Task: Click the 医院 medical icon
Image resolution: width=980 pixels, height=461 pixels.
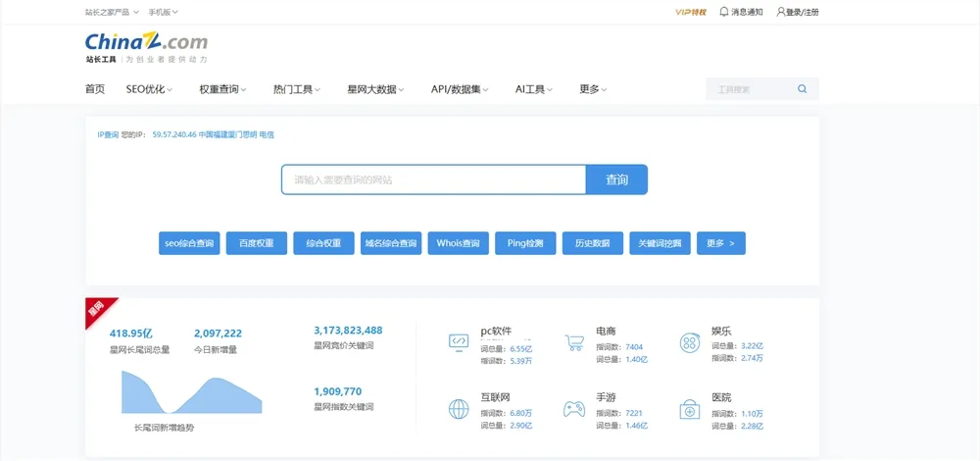Action: (x=690, y=409)
